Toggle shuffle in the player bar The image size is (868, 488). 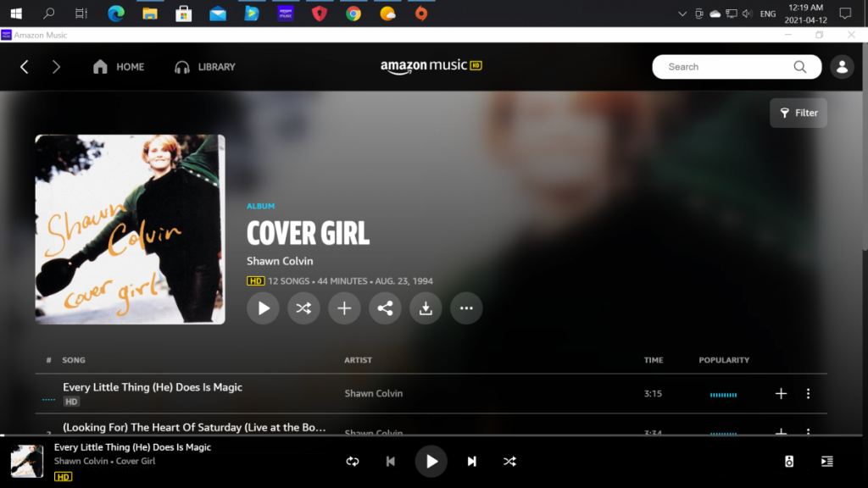(x=509, y=462)
